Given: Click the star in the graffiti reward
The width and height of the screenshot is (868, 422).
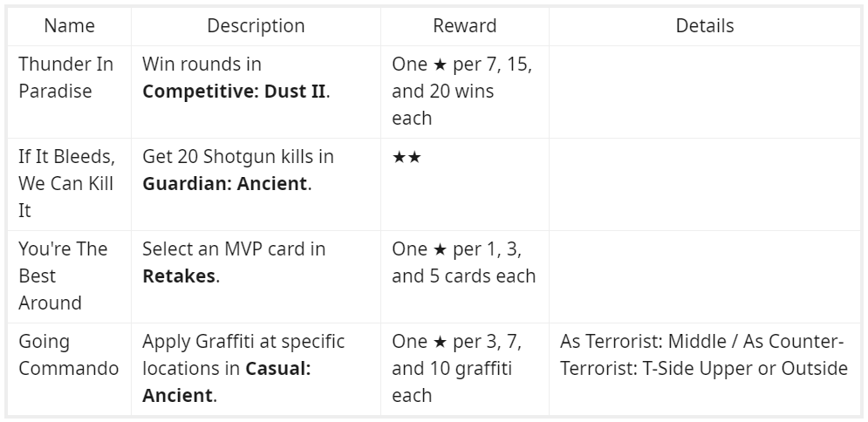Looking at the screenshot, I should (x=441, y=342).
